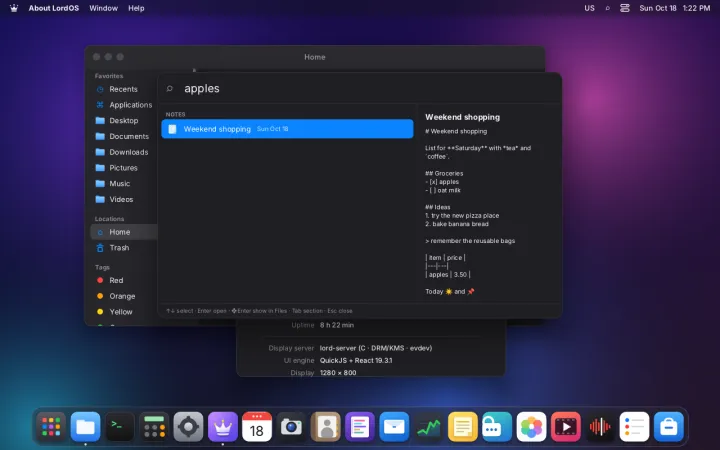Viewport: 720px width, 450px height.
Task: Open Pictures folder in the Files sidebar
Action: point(123,168)
